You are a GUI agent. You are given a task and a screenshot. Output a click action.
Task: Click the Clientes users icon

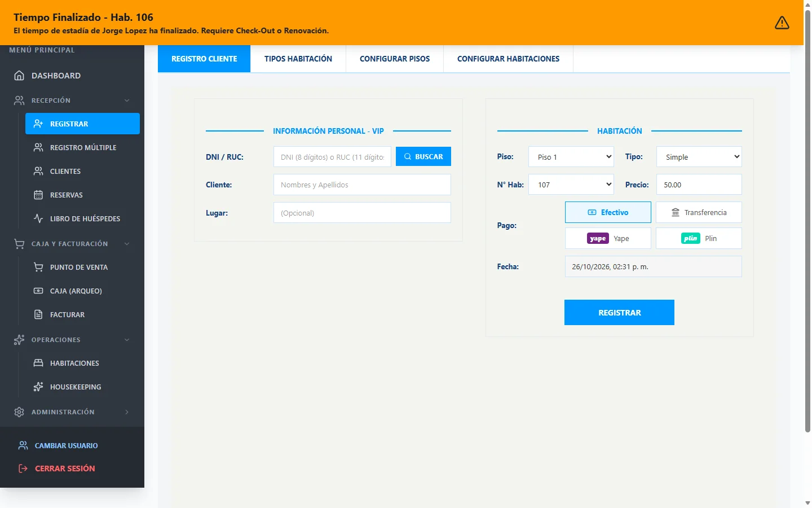tap(38, 171)
